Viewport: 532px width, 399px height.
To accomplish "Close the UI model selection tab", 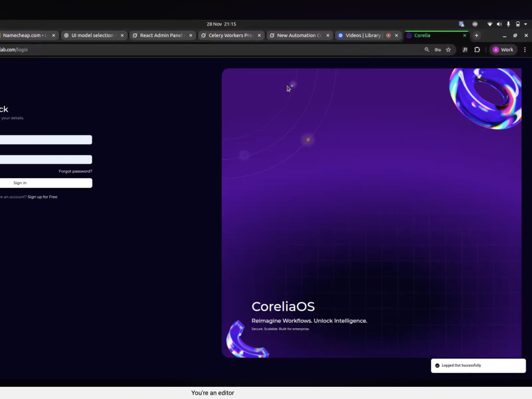I will click(x=122, y=35).
